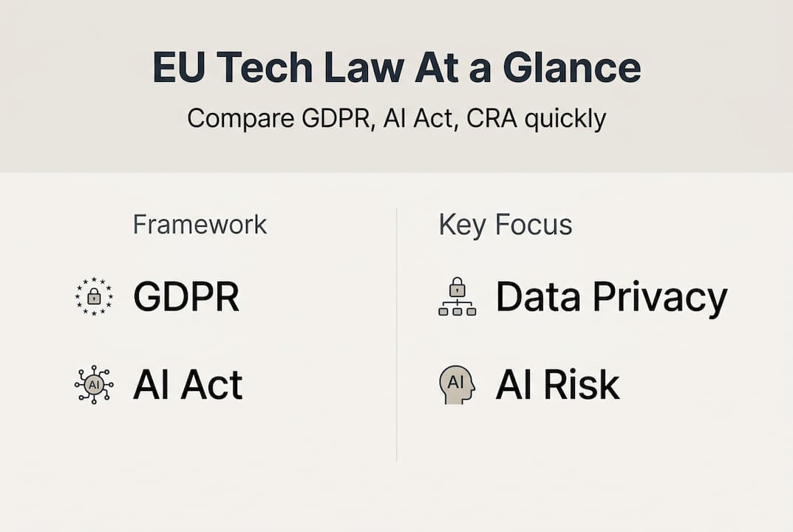Choose the "AI Risk" focus label
The height and width of the screenshot is (532, 793).
tap(557, 384)
